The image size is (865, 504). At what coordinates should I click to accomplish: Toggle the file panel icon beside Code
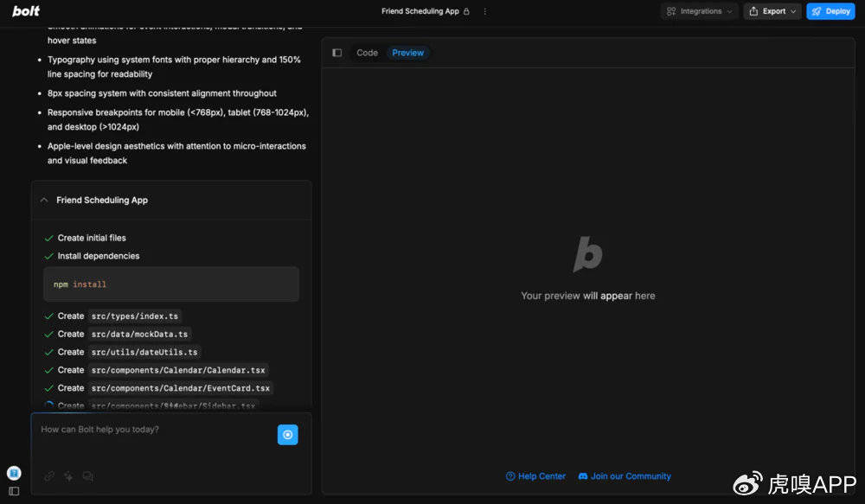click(337, 53)
